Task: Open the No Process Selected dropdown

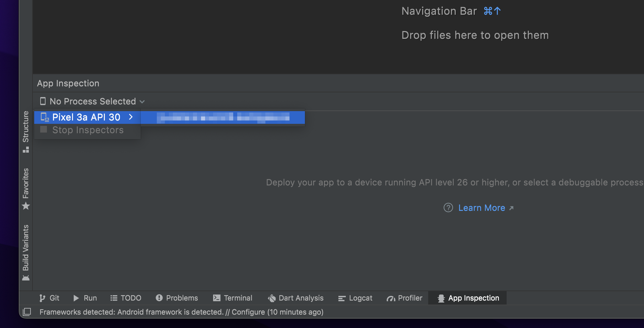Action: pyautogui.click(x=92, y=101)
